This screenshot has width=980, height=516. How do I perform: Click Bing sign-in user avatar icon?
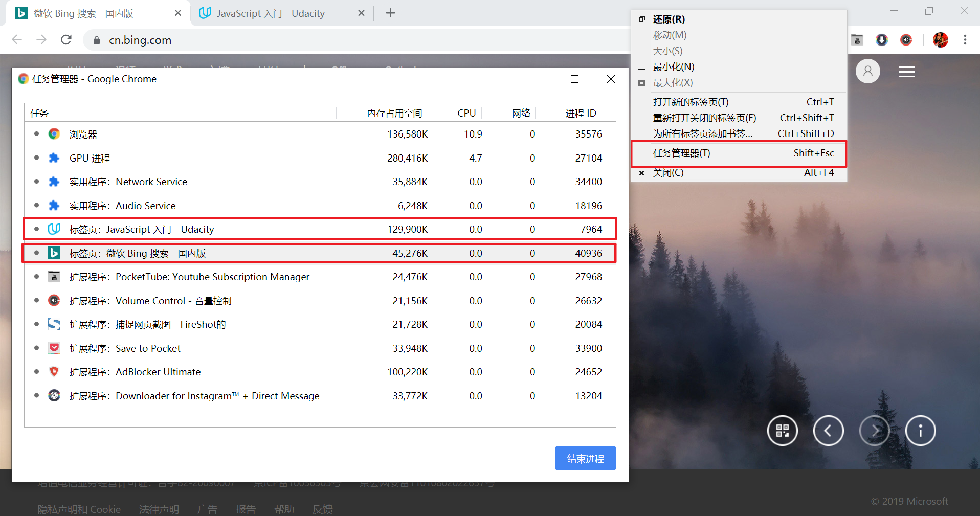coord(868,72)
